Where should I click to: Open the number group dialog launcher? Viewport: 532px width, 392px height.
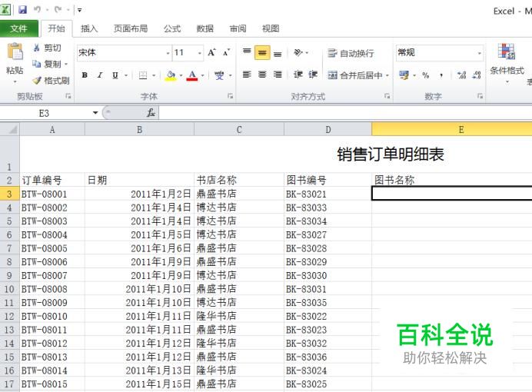pos(480,96)
